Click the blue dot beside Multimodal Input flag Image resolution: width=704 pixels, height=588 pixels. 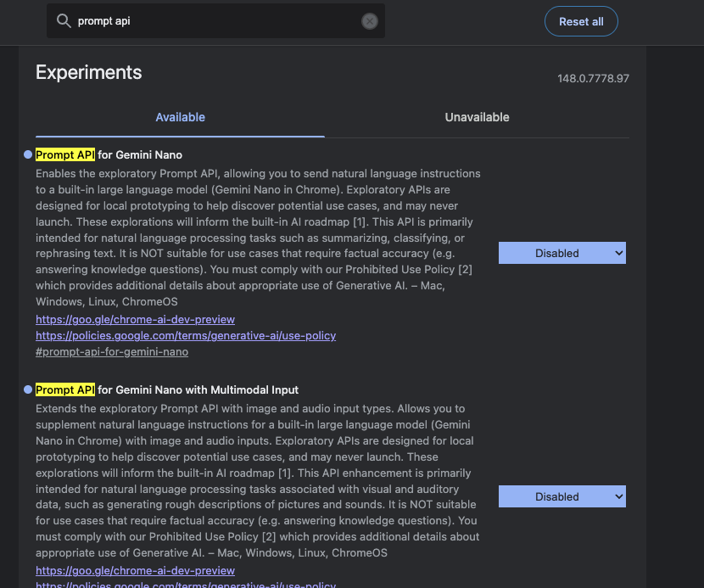point(28,389)
